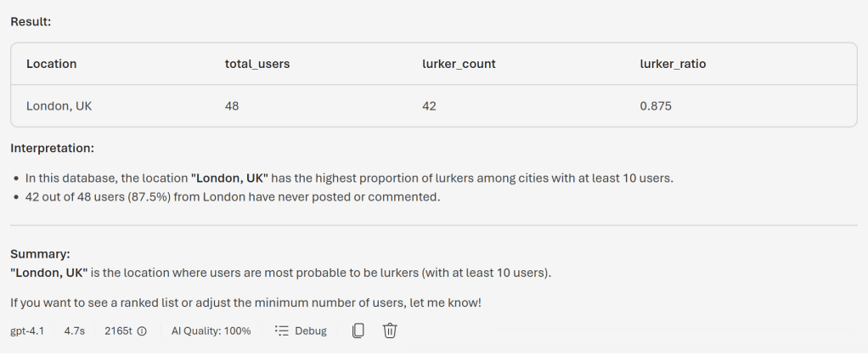Screen dimensions: 868x356
Task: Click the Summary: heading
Action: 39,254
